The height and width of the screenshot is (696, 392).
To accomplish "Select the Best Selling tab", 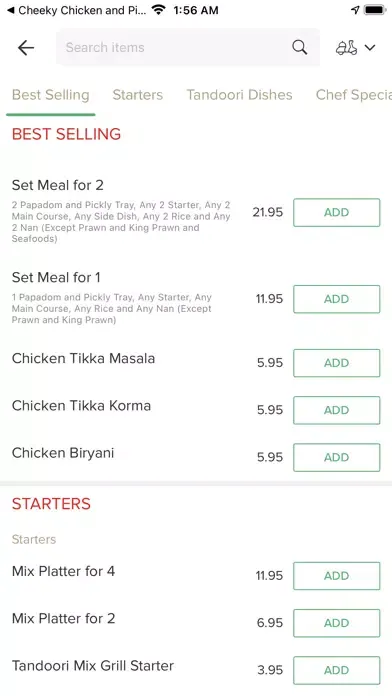I will (51, 95).
